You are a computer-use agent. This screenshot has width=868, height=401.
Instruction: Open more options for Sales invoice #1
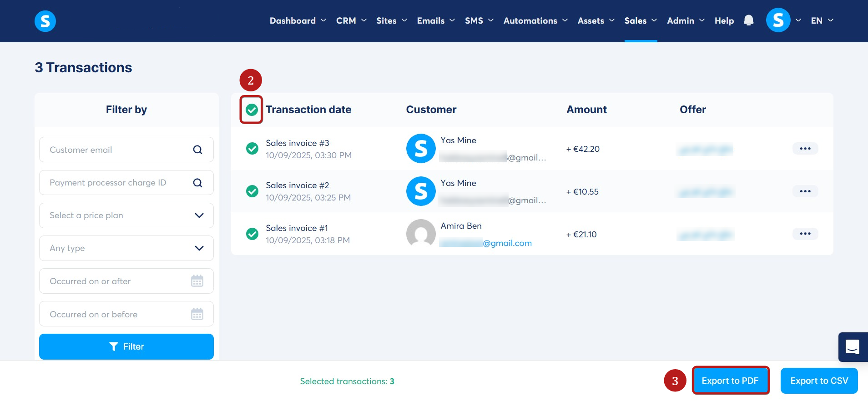click(805, 234)
